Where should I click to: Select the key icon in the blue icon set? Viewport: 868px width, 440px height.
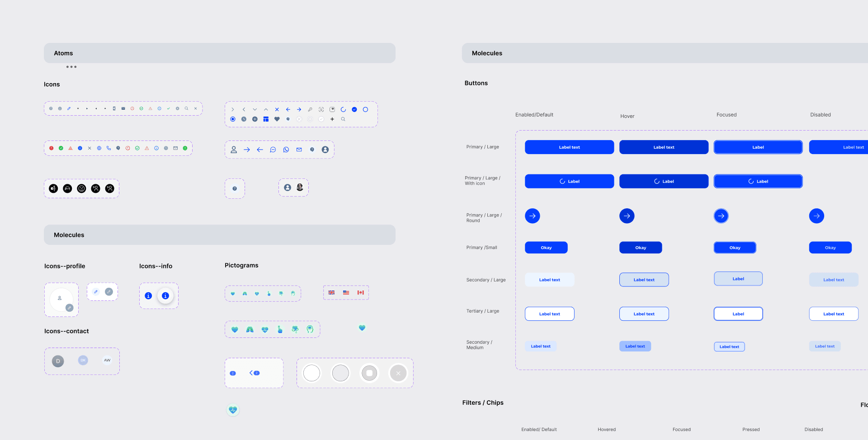pyautogui.click(x=310, y=109)
